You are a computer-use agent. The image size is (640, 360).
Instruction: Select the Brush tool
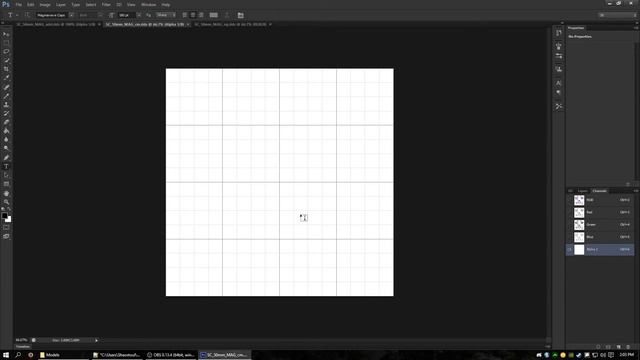click(6, 96)
